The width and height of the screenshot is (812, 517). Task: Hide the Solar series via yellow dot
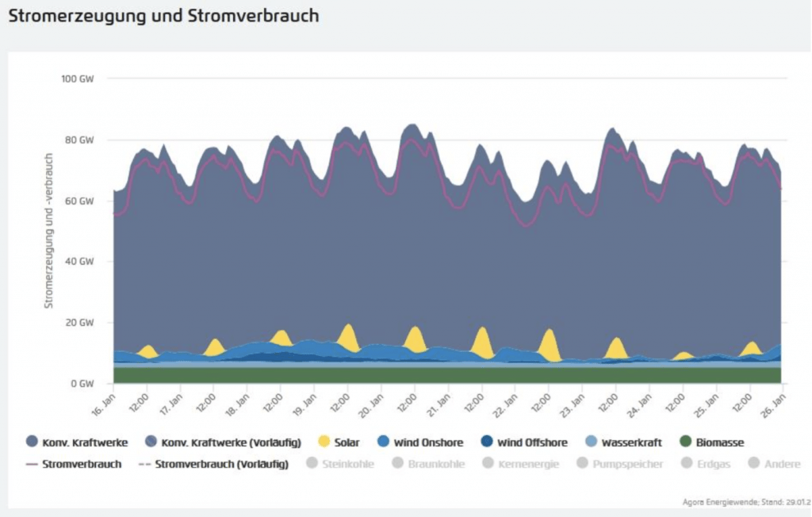324,442
